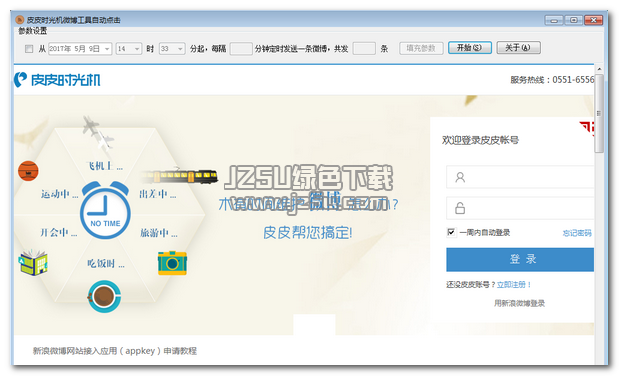Click the 飞机上 label
The width and height of the screenshot is (619, 376).
point(105,166)
